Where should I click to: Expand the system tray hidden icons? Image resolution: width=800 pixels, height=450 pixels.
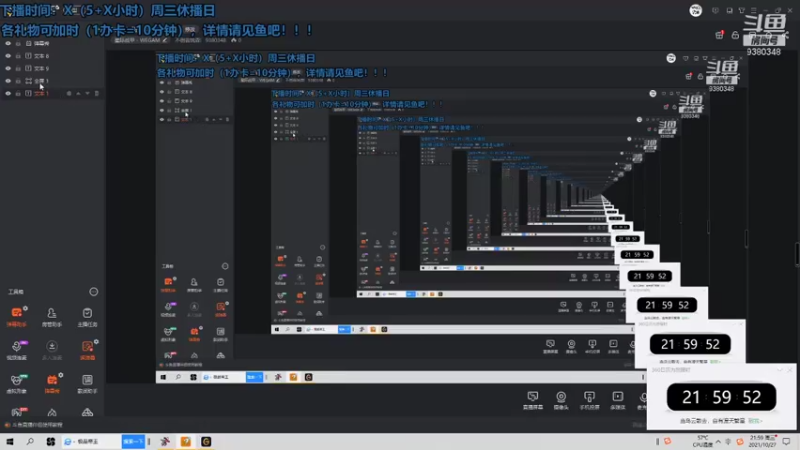718,442
